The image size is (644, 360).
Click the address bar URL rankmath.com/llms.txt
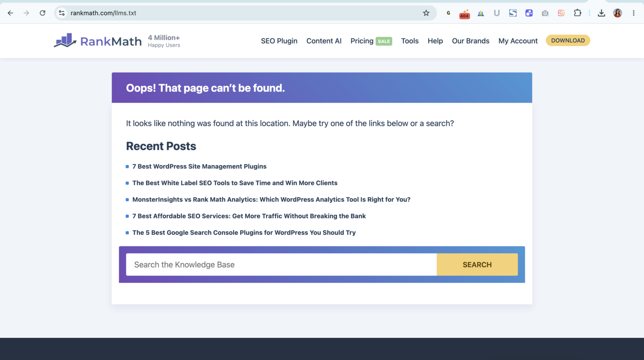tap(103, 13)
